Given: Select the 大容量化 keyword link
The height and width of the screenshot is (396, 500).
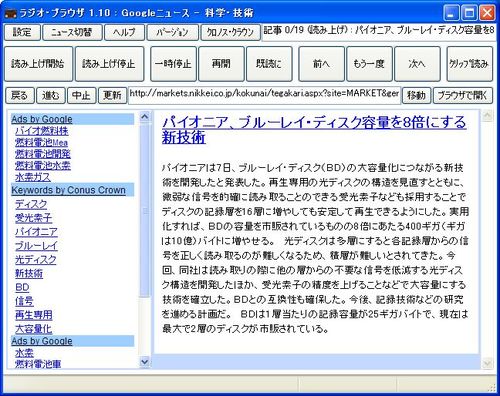Looking at the screenshot, I should coord(33,329).
